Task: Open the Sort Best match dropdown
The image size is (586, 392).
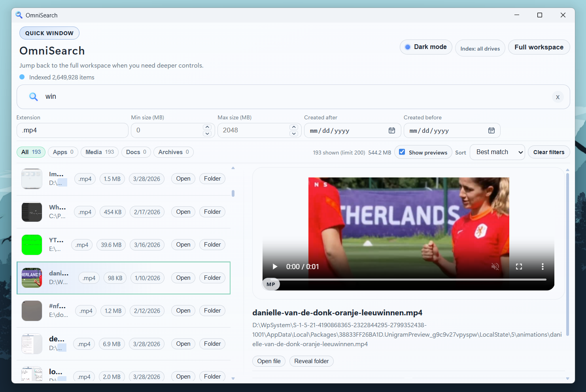Action: (x=497, y=152)
